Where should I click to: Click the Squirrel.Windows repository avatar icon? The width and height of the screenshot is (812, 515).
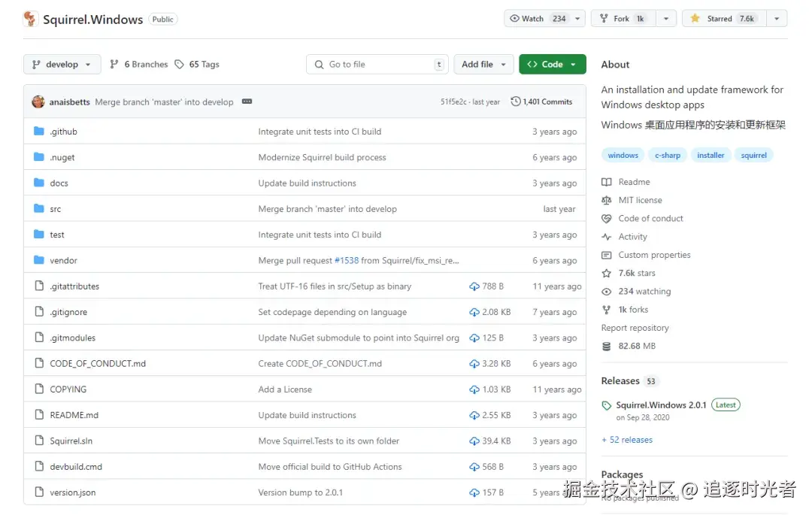pos(31,20)
